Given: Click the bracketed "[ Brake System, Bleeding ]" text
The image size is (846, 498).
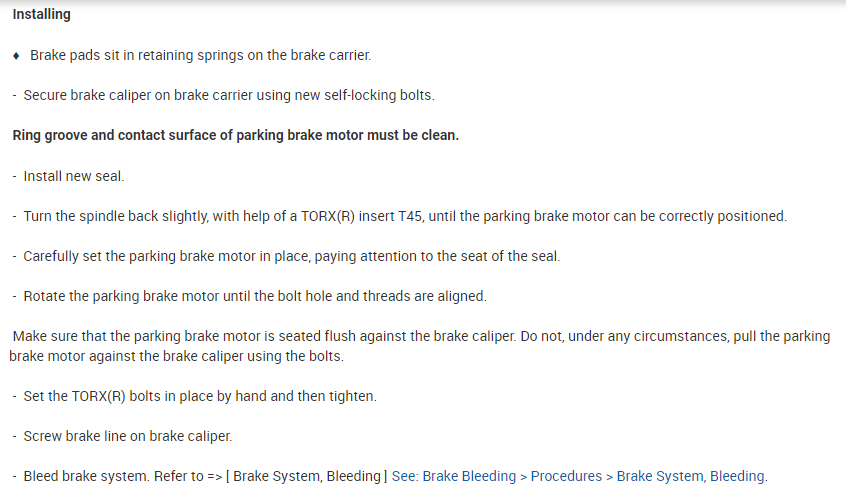Looking at the screenshot, I should pos(305,476).
